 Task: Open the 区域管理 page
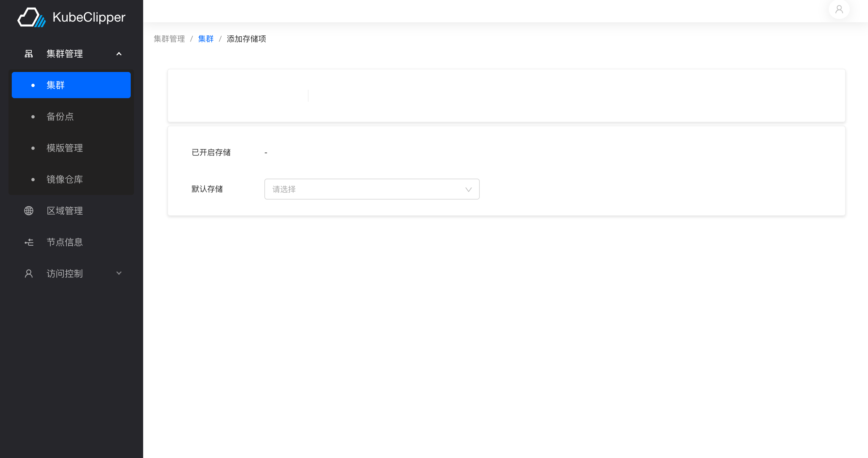coord(64,210)
